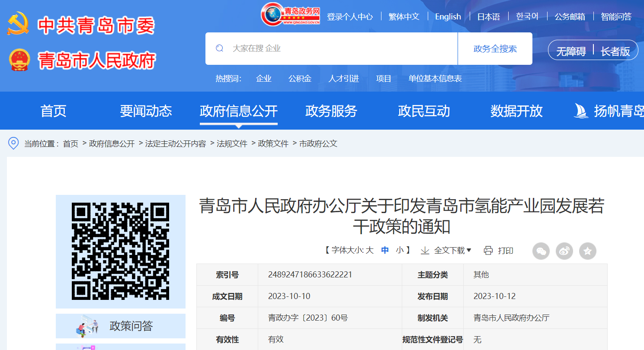
Task: Open the 数据开放 navigation tab
Action: point(516,111)
